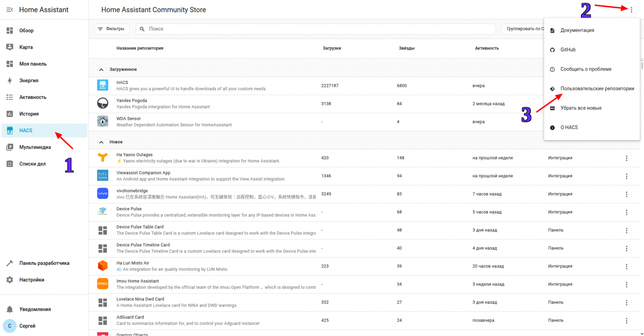Open Уведомления (notifications) bell
The width and height of the screenshot is (644, 336).
click(x=10, y=309)
